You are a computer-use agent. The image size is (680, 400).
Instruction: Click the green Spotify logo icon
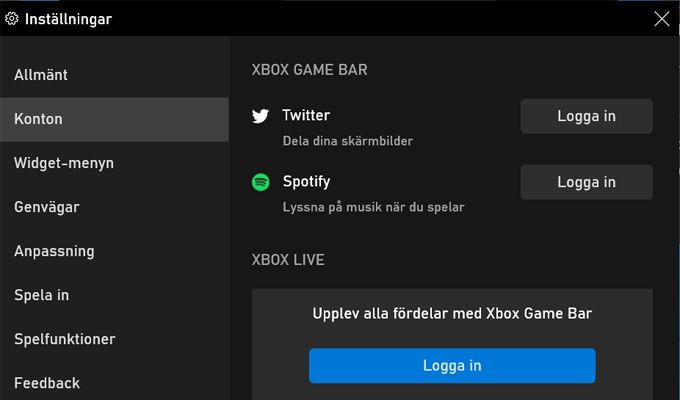(x=261, y=182)
